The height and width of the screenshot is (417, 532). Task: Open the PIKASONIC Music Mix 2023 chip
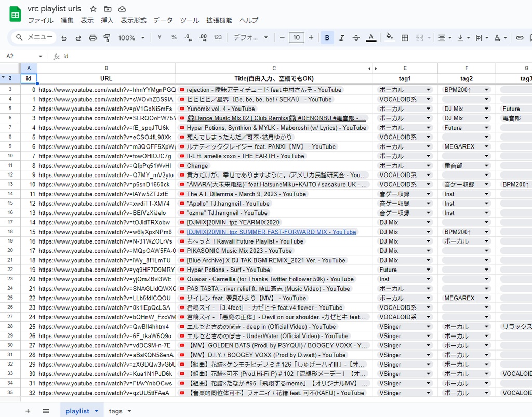[x=236, y=251]
